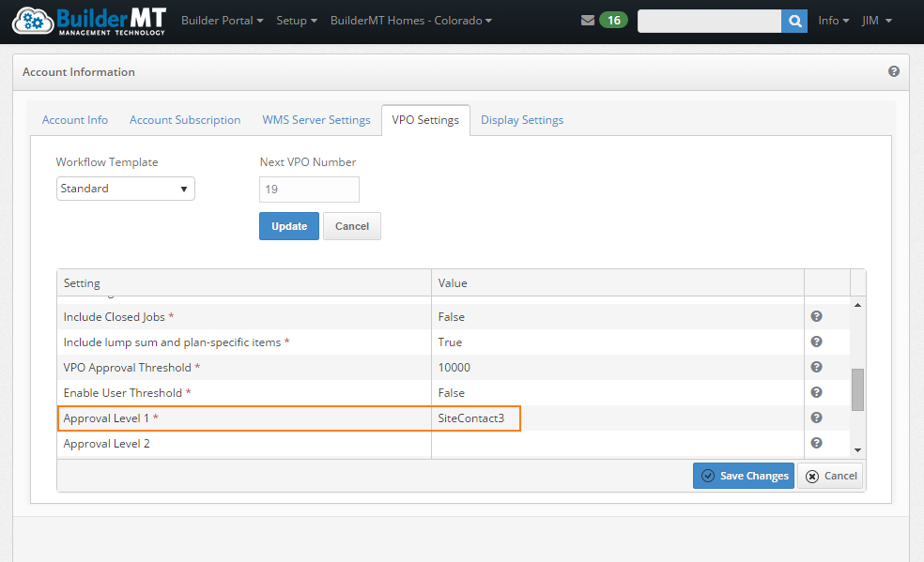Open Account Information help icon
Image resolution: width=924 pixels, height=562 pixels.
(893, 71)
